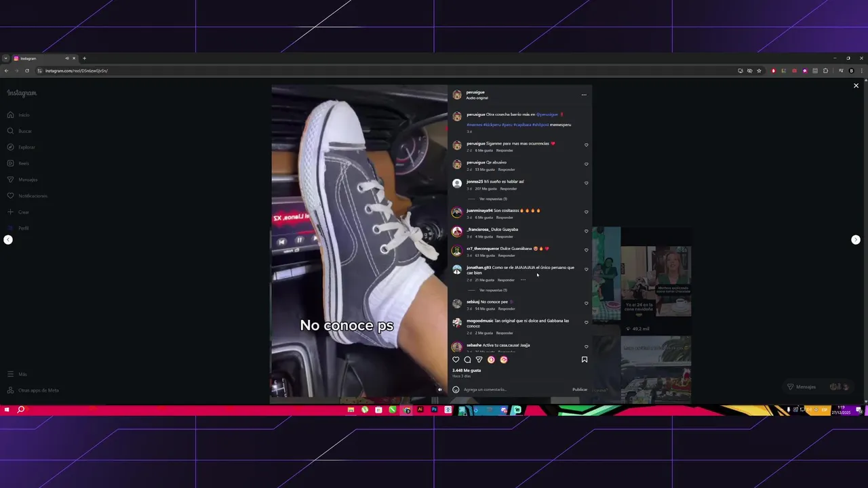This screenshot has width=868, height=488.
Task: Click the browser address bar URL
Action: click(x=77, y=70)
